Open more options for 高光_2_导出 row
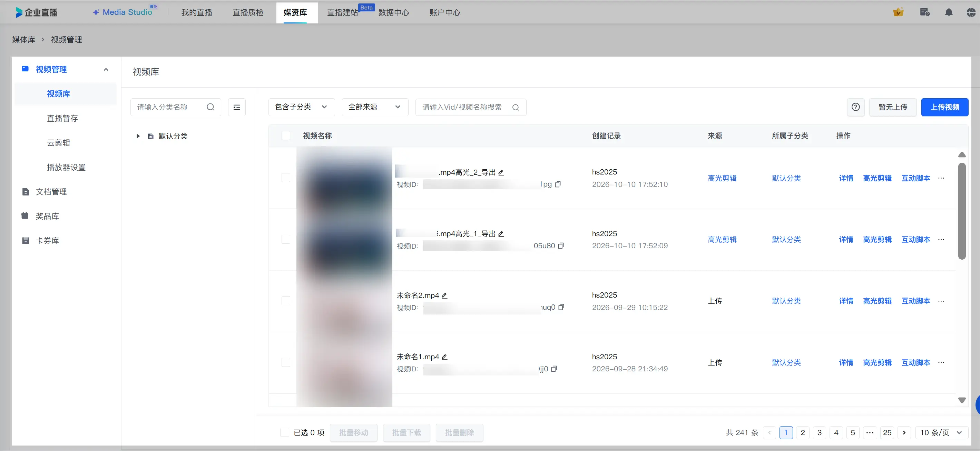 [x=941, y=178]
